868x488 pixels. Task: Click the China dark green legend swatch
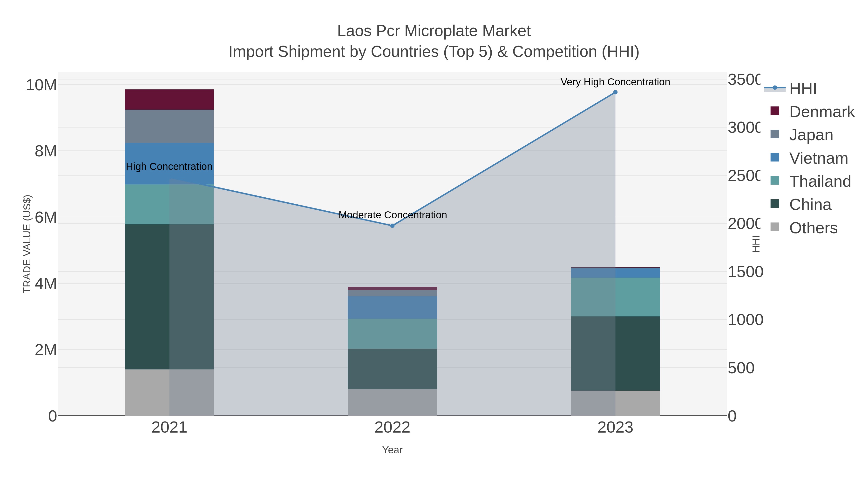tap(775, 204)
